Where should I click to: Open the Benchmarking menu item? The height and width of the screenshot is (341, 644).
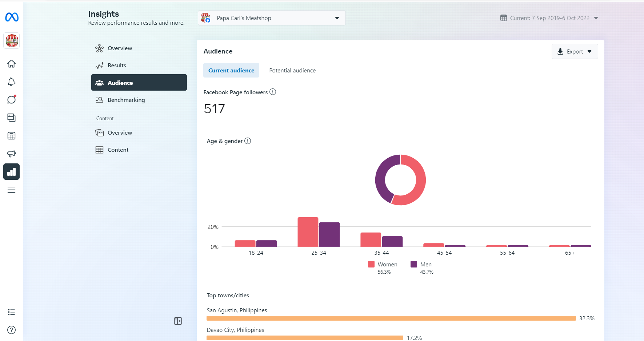point(139,100)
